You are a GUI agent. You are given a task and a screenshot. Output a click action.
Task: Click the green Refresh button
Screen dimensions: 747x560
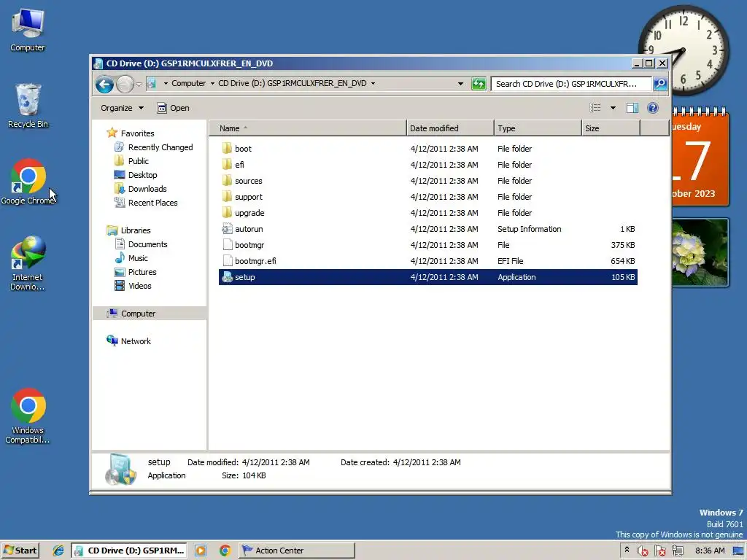[479, 84]
